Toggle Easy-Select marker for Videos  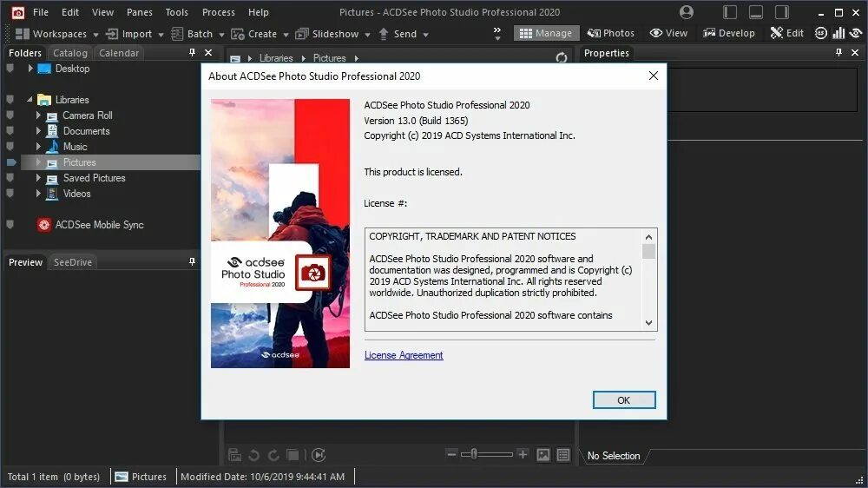click(x=10, y=194)
